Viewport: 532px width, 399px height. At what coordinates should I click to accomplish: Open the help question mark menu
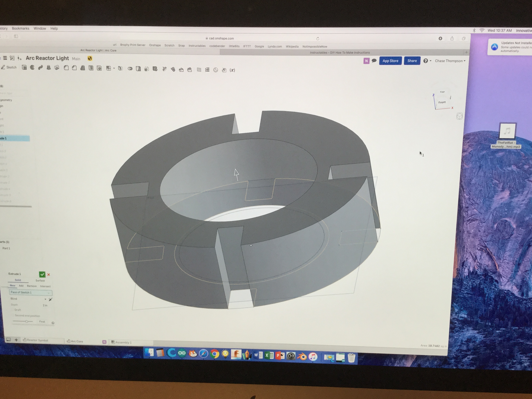point(427,61)
